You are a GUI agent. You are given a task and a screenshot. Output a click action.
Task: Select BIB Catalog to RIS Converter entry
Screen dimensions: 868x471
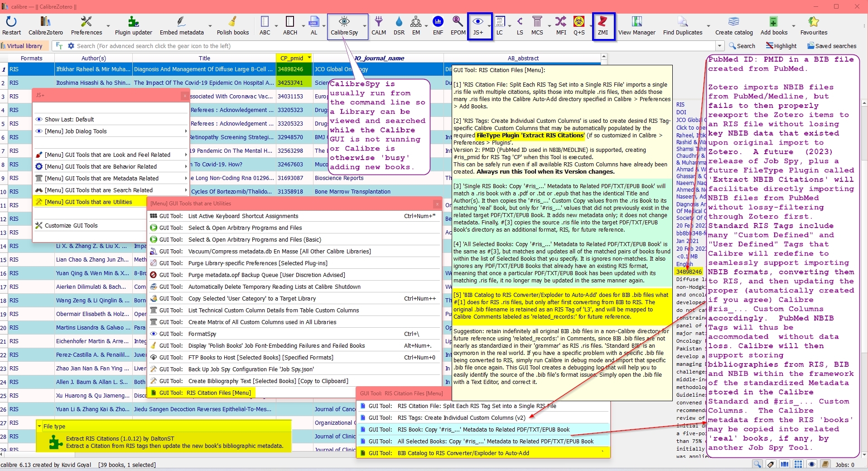point(483,453)
